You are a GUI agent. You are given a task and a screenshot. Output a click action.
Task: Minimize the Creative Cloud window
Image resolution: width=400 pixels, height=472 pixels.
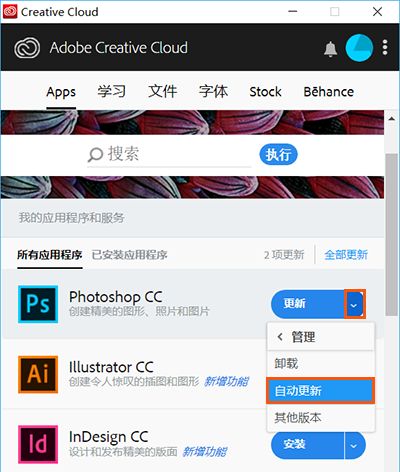click(x=293, y=12)
